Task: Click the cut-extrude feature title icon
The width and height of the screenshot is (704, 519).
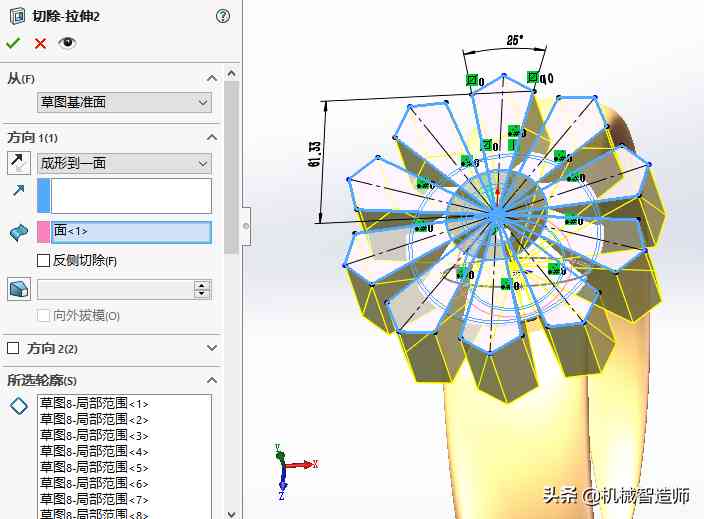Action: (x=15, y=16)
